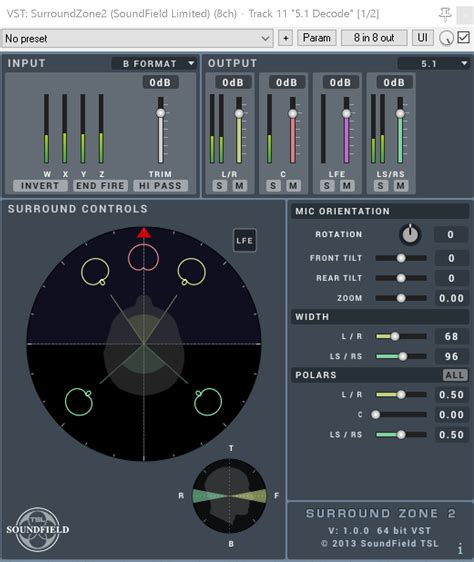Click the WIDTH L/R slider handle
This screenshot has height=562, width=474.
click(395, 336)
